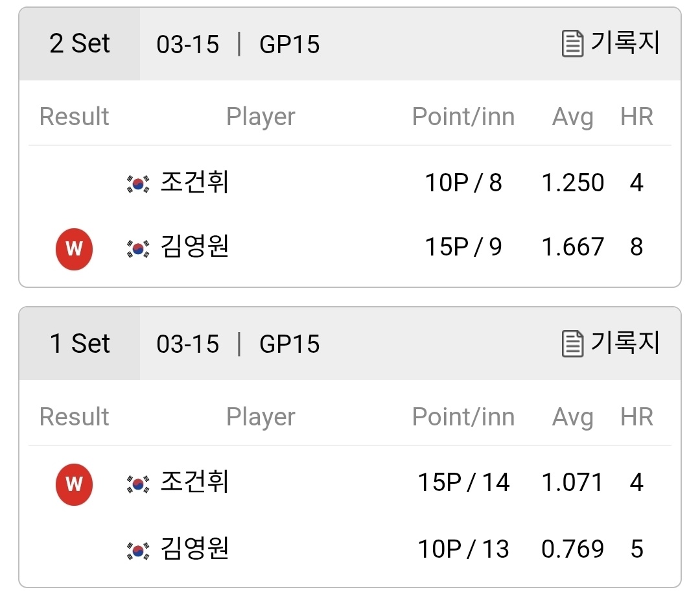Screen dimensions: 700x594
Task: Click the Player column header in 2 Set
Action: click(261, 117)
